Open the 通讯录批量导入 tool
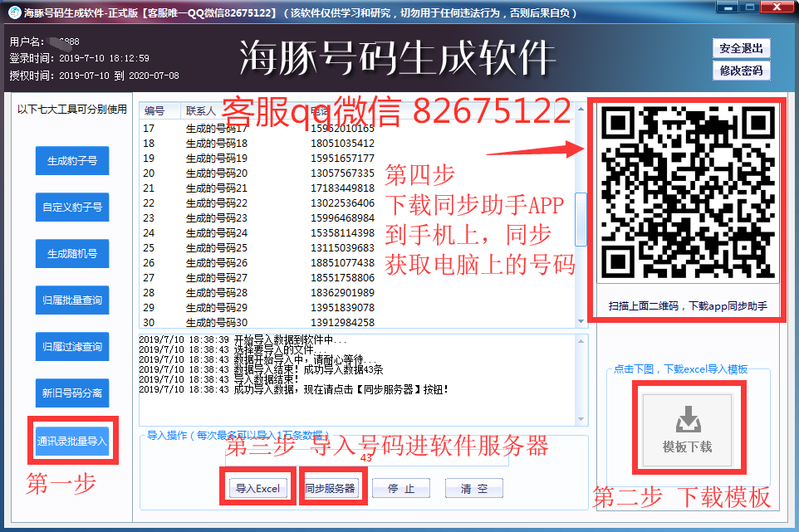Viewport: 799px width, 532px height. click(x=72, y=441)
